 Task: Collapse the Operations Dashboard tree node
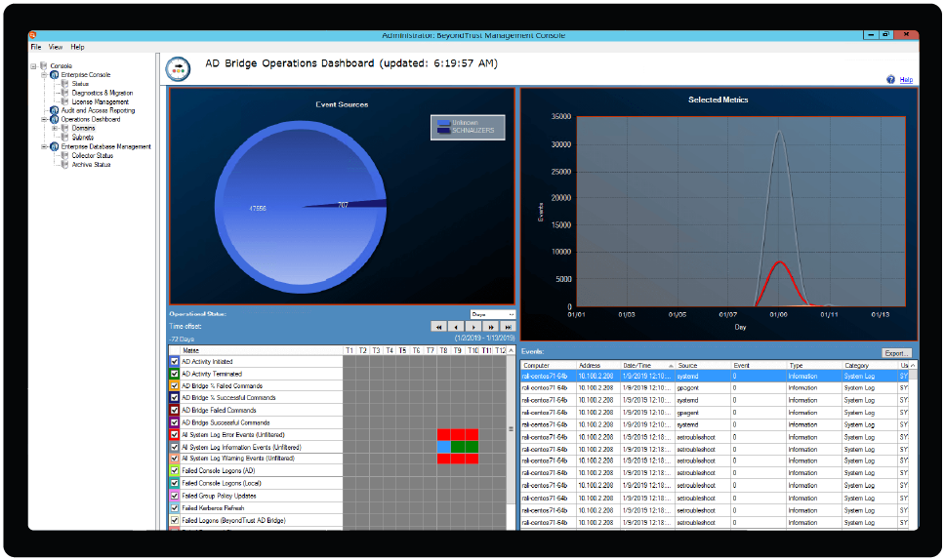44,119
